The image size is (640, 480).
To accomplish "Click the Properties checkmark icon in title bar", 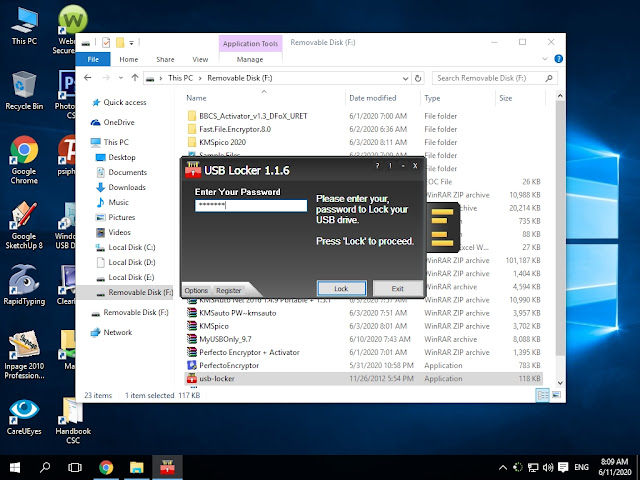I will (106, 42).
